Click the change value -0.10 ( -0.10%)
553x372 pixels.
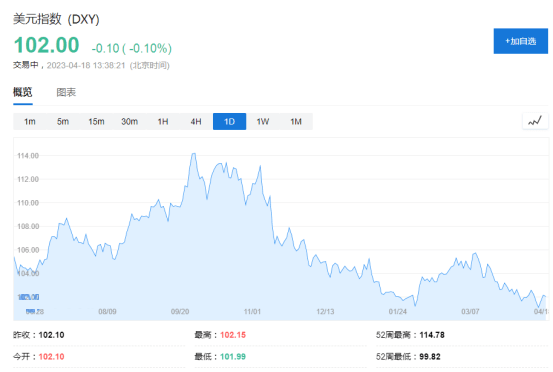click(x=132, y=48)
